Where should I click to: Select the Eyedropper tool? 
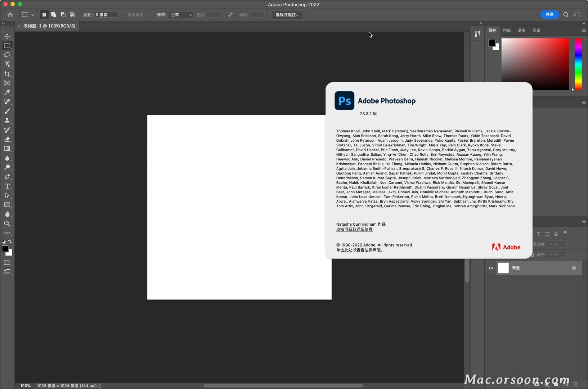pyautogui.click(x=7, y=92)
